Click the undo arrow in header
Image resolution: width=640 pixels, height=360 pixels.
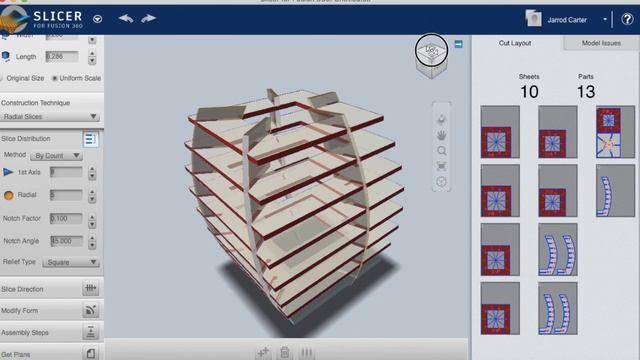126,18
